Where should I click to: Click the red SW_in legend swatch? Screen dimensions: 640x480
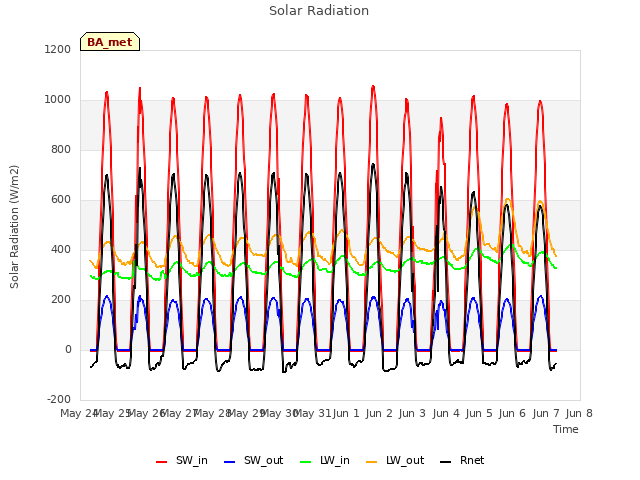(x=162, y=462)
